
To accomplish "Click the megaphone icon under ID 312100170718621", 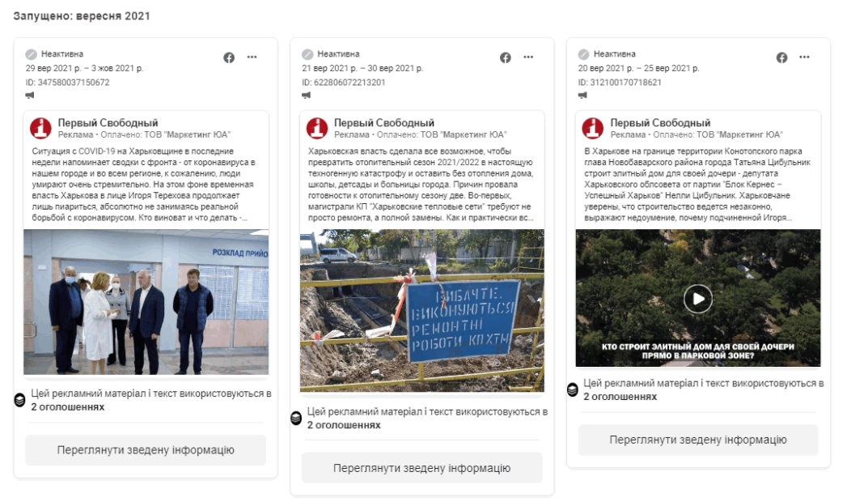I will point(582,96).
